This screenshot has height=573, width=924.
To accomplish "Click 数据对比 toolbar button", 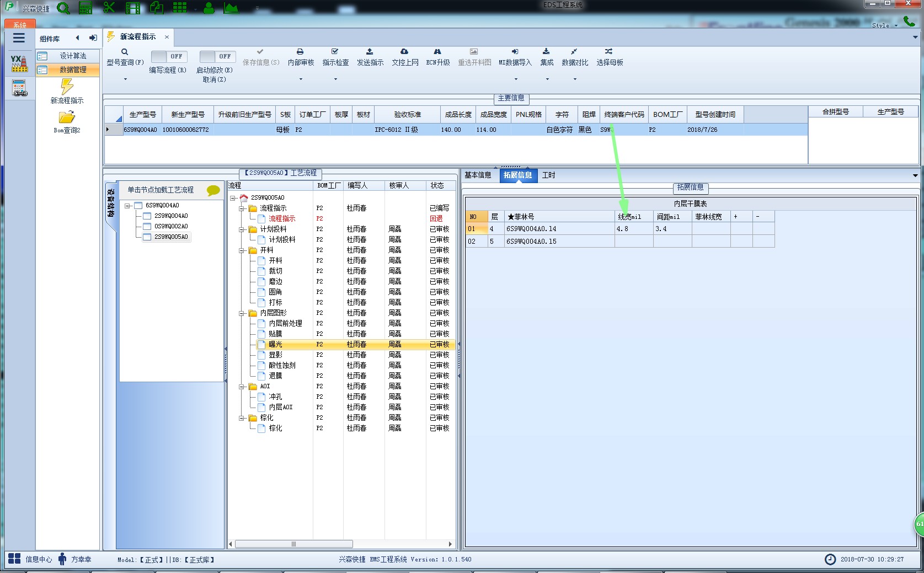I will (575, 57).
